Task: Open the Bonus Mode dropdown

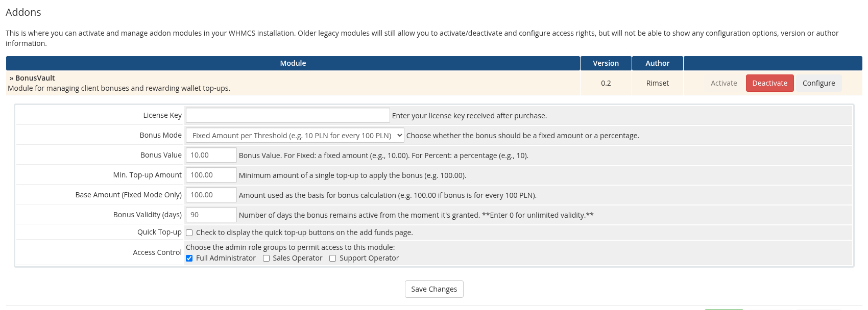Action: 295,136
